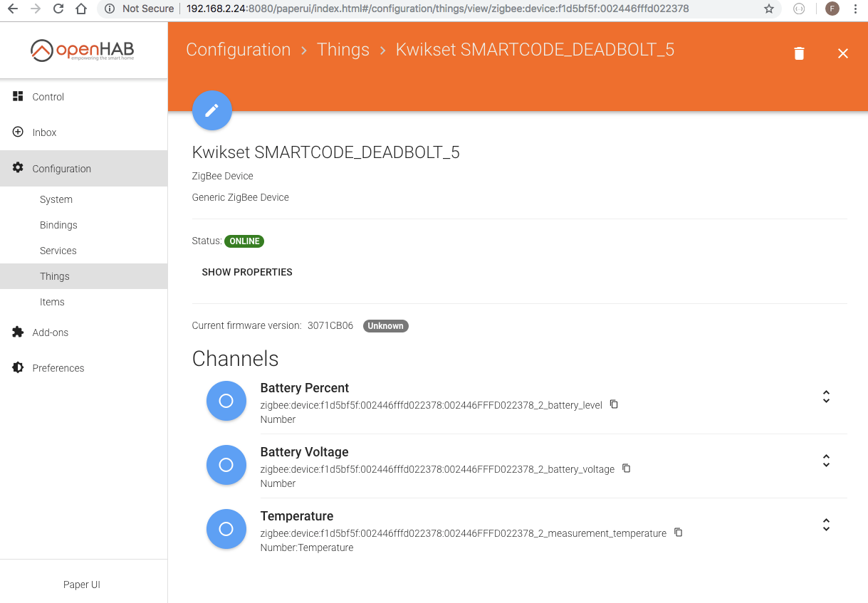Click the Add-ons puzzle piece icon
This screenshot has width=868, height=603.
pyautogui.click(x=19, y=332)
